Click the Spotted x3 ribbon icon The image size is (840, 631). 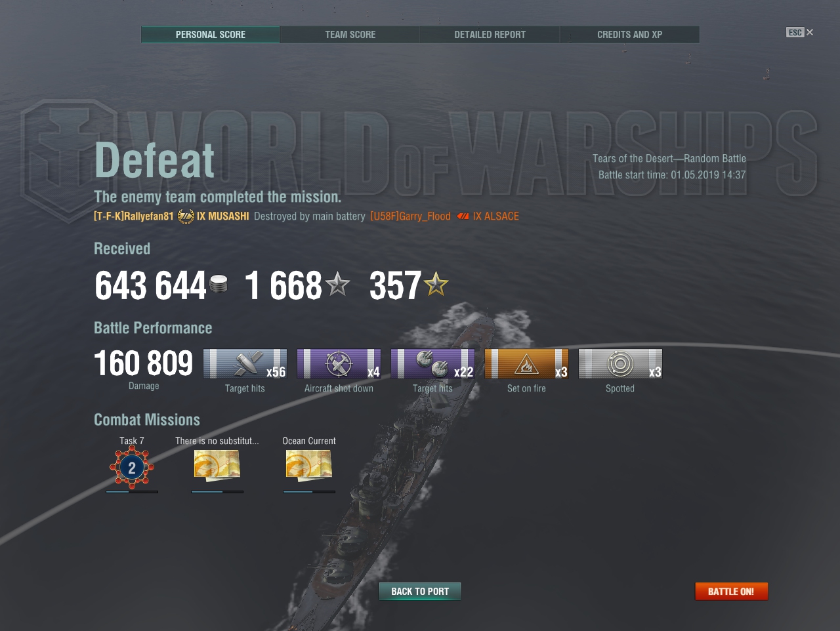coord(620,364)
